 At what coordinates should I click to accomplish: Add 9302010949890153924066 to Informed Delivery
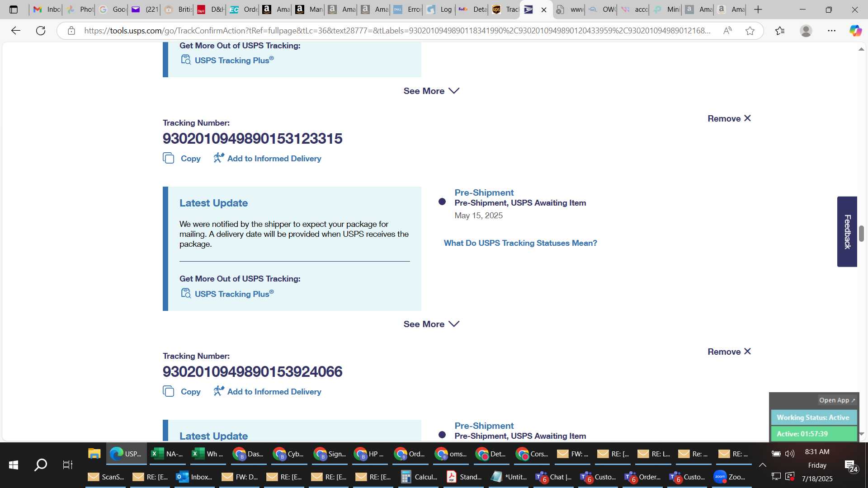click(268, 392)
